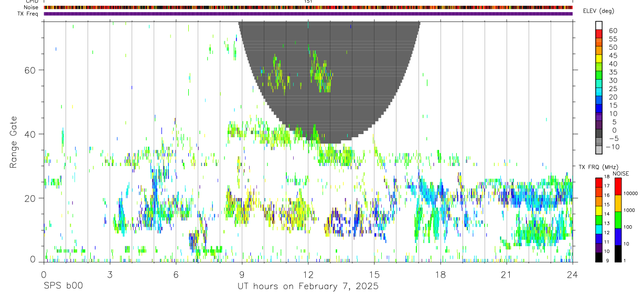Click the '−5' label on ELEV colorbar

(x=613, y=138)
